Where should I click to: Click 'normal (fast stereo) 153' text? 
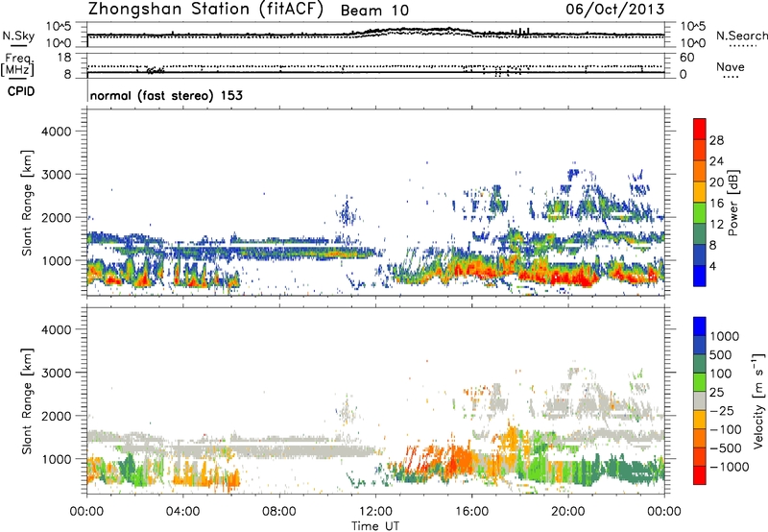[x=166, y=95]
